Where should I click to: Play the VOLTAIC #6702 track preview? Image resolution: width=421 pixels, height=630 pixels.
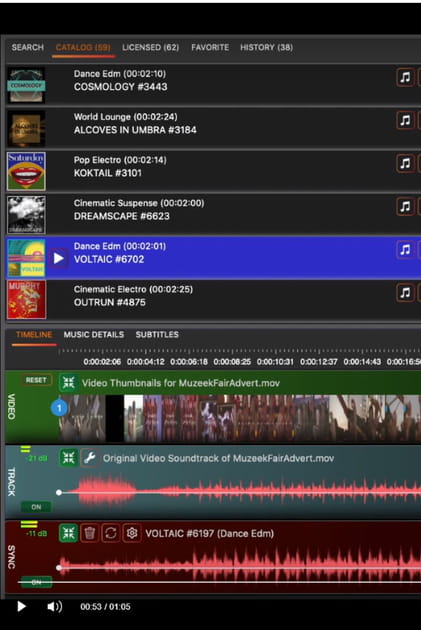59,258
